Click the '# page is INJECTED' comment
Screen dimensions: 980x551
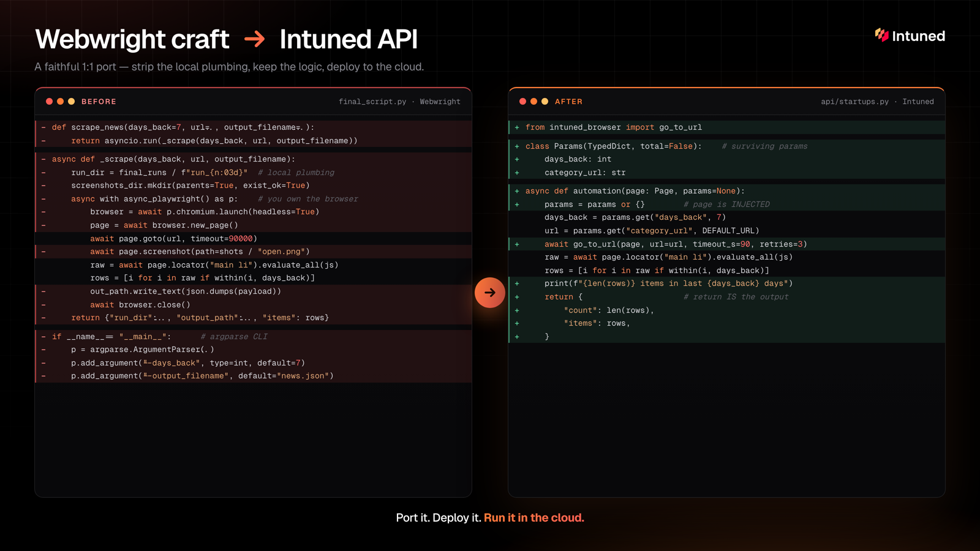coord(726,204)
